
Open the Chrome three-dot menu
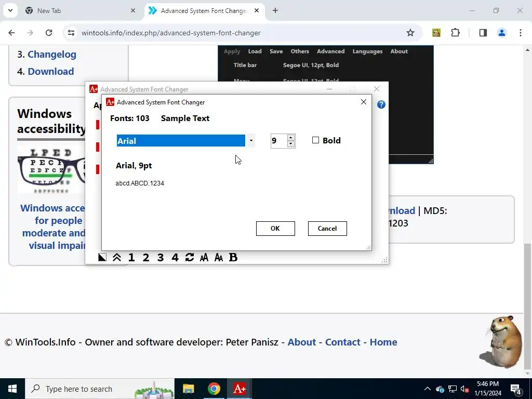521,33
